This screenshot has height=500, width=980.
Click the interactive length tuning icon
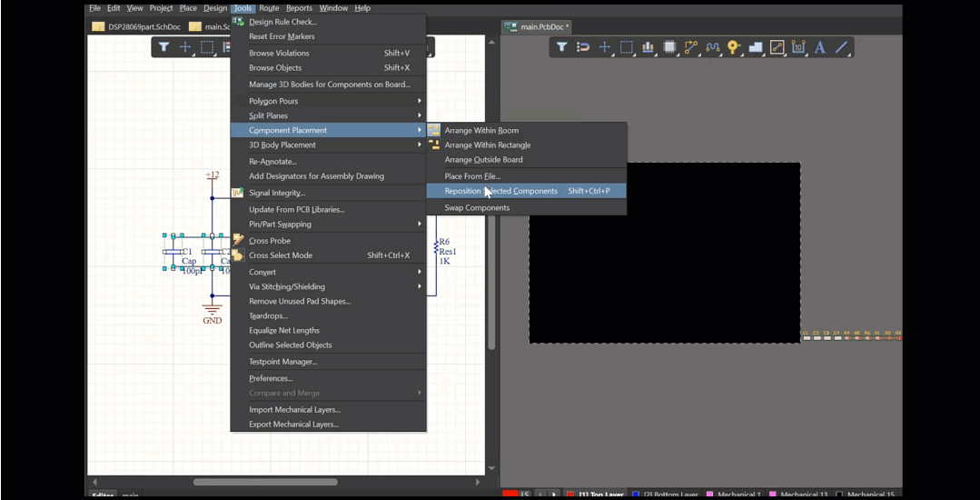[712, 47]
